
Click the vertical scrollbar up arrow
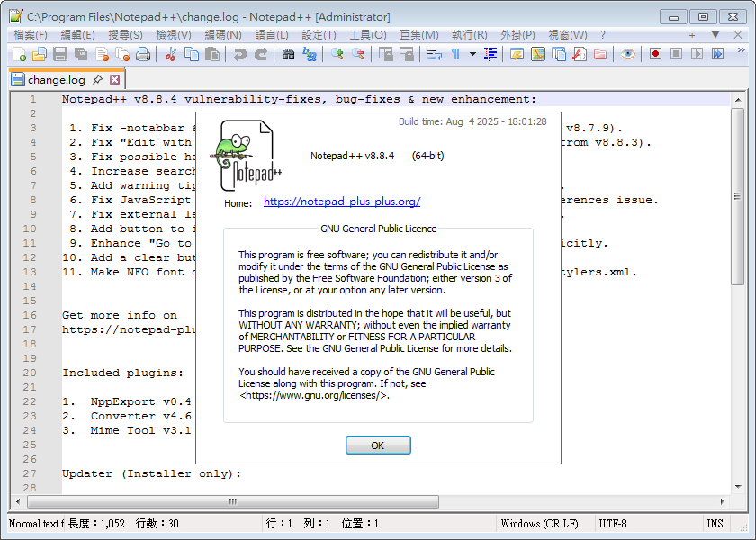click(738, 100)
